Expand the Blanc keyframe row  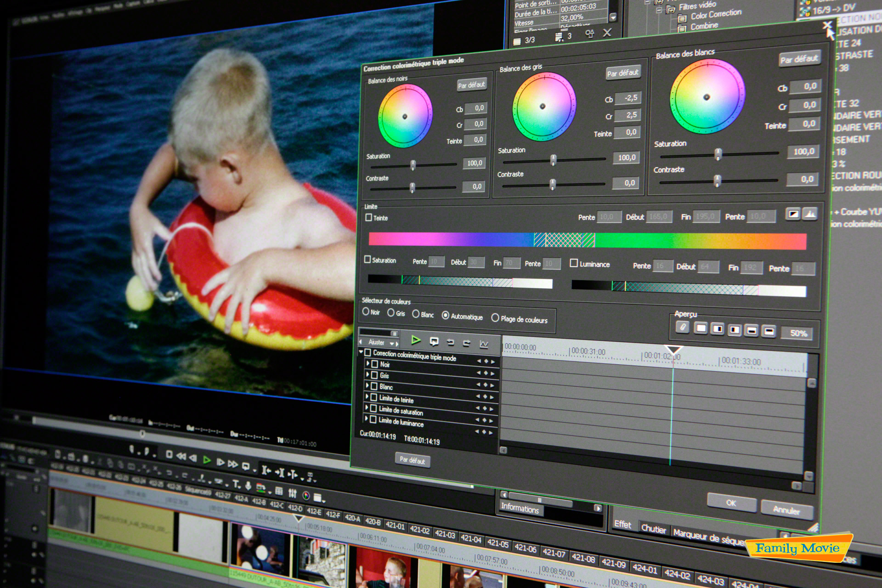click(367, 385)
